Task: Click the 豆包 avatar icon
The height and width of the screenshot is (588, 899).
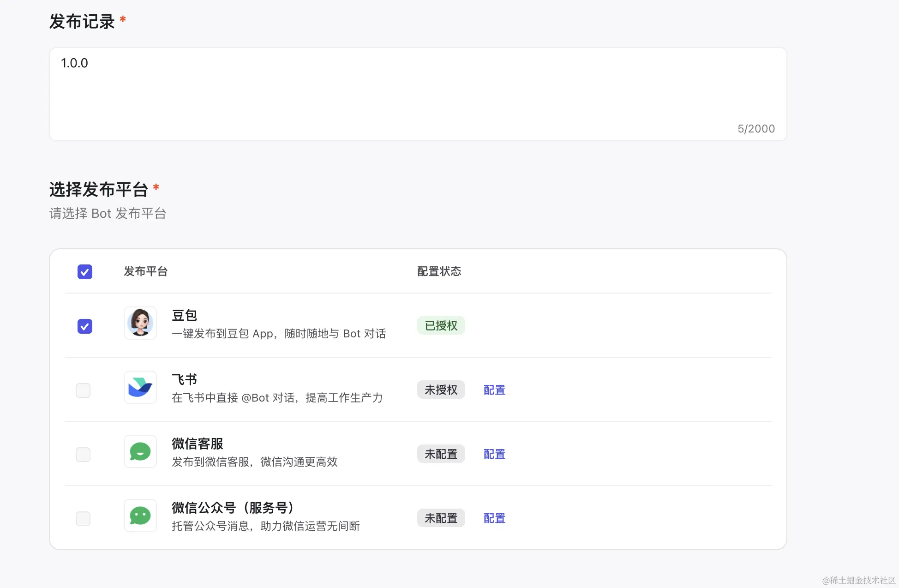Action: pyautogui.click(x=140, y=323)
